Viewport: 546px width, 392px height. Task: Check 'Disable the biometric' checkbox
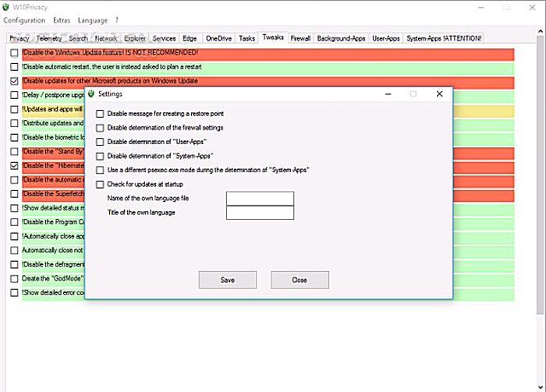[x=14, y=137]
